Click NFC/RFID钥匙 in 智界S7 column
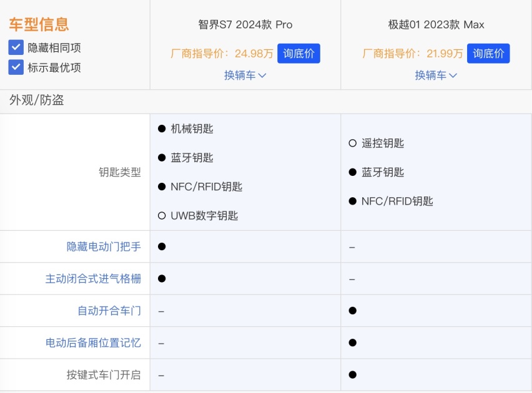This screenshot has height=393, width=532. click(x=206, y=187)
